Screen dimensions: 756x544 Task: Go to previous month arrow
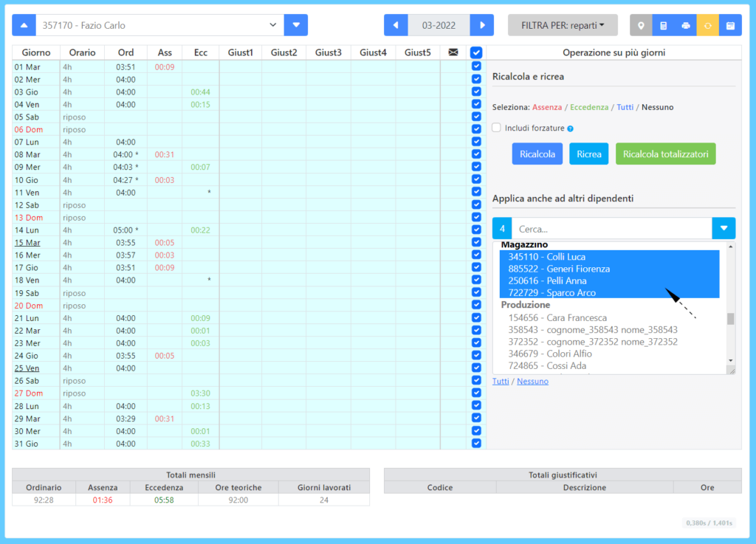coord(396,25)
